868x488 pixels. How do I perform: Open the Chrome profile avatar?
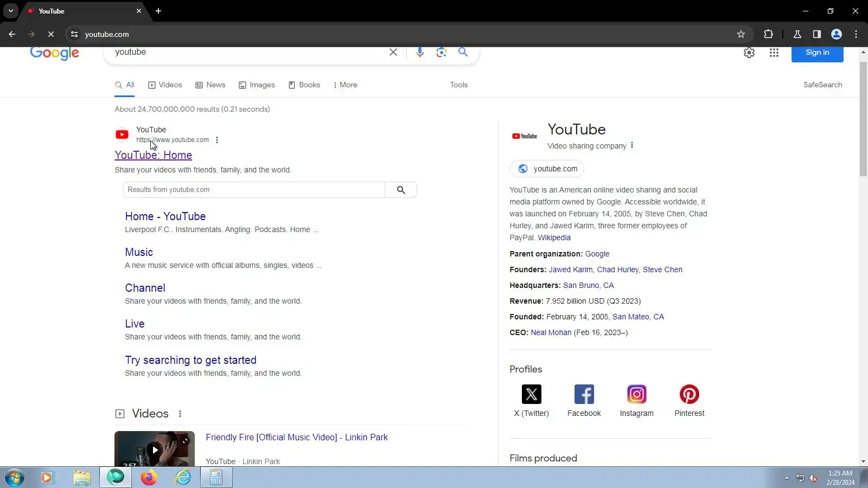coord(837,34)
